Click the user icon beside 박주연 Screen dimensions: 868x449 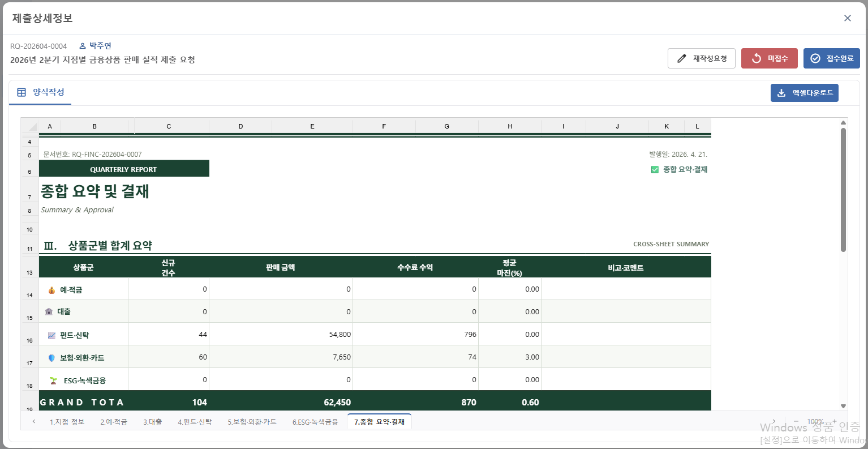click(83, 46)
